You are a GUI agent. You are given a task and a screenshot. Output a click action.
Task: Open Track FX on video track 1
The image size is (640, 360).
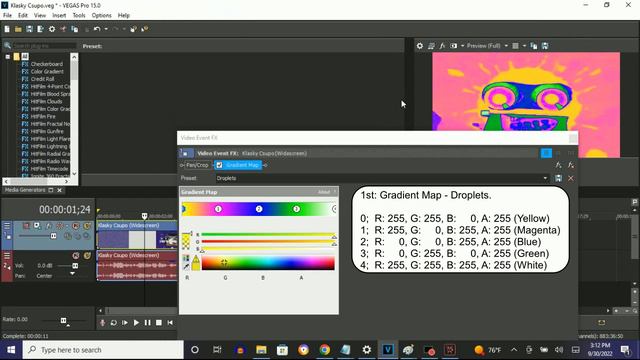pos(49,226)
